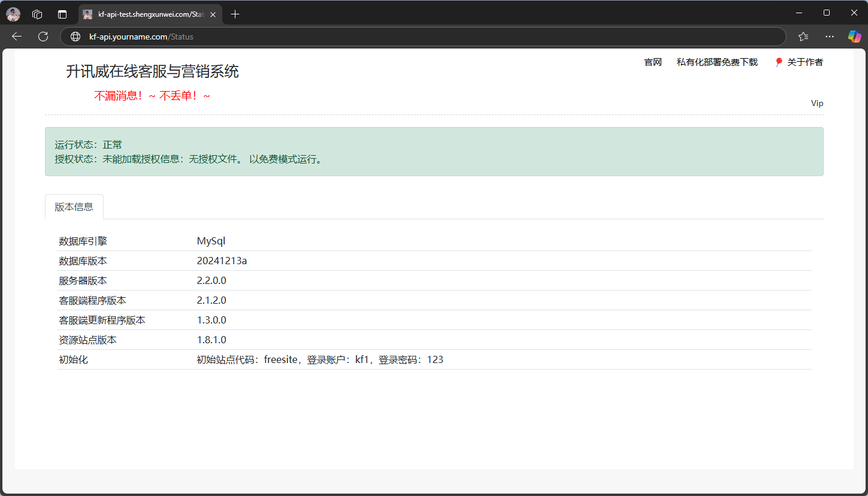Click the workspaces icon near the avatar
Image resolution: width=868 pixels, height=496 pixels.
click(x=37, y=14)
